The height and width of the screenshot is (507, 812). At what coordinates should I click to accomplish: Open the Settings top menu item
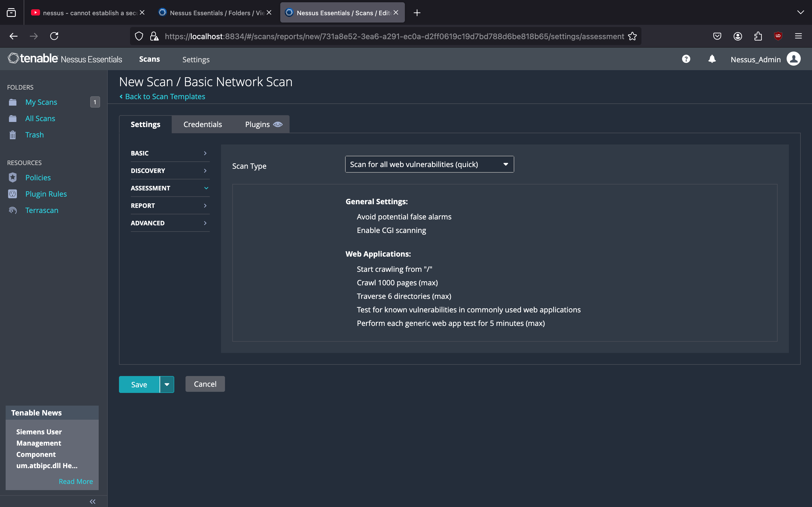(196, 60)
